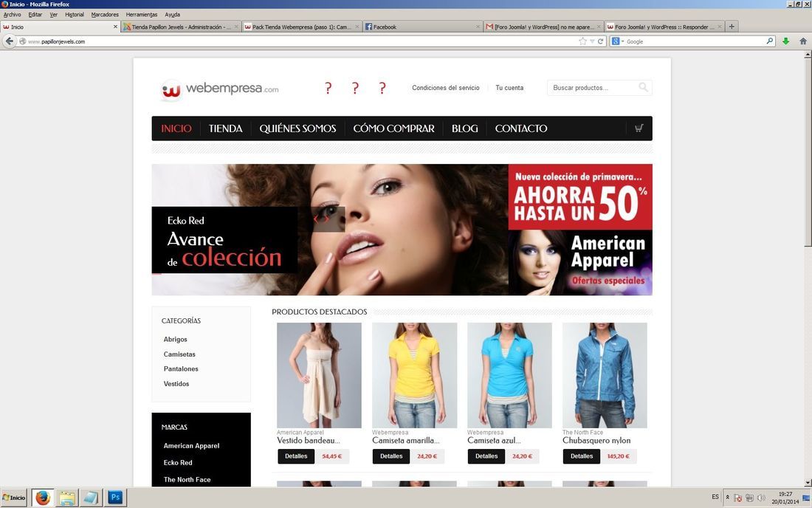Select American Apparel under Marcas
This screenshot has width=812, height=508.
click(192, 446)
